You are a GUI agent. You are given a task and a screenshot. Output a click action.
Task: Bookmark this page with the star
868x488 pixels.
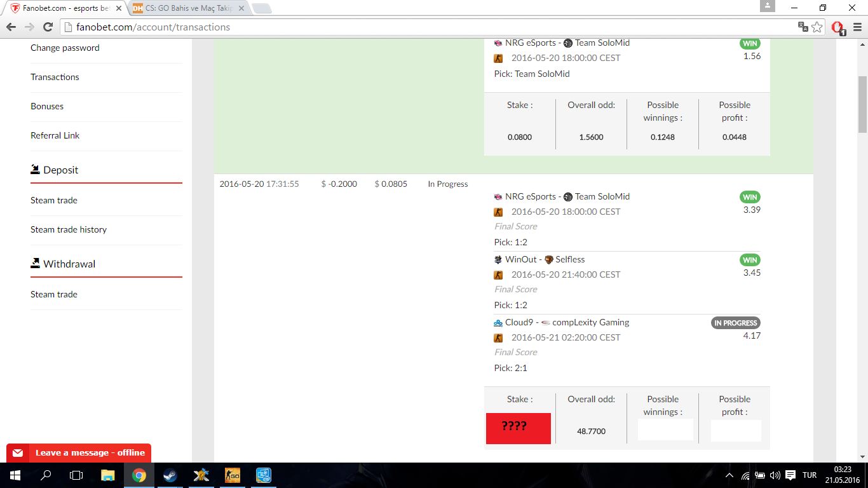817,27
